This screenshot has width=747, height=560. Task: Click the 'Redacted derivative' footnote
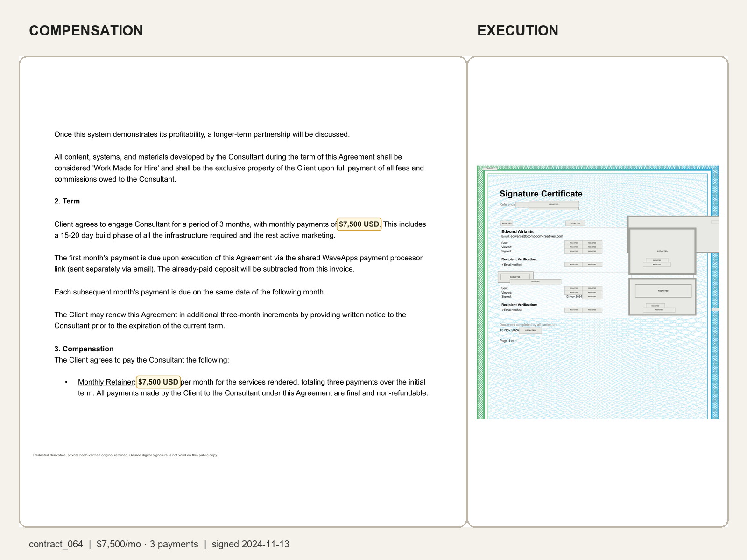tap(126, 455)
